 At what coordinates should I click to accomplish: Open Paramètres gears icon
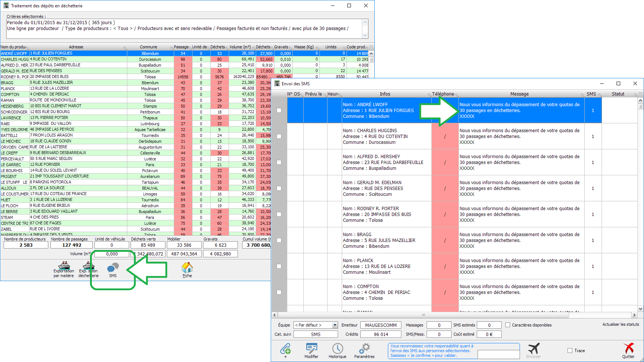[364, 349]
